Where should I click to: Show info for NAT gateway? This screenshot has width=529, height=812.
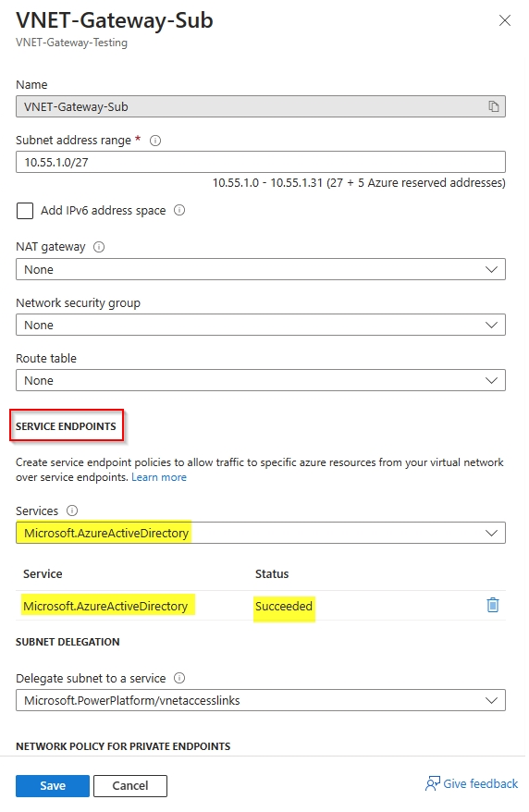99,247
